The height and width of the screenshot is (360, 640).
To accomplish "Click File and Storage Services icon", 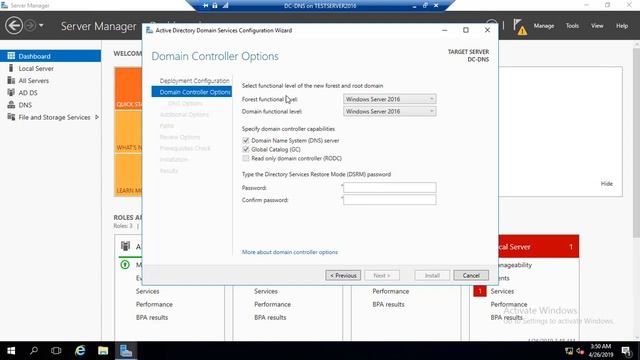I will (11, 117).
